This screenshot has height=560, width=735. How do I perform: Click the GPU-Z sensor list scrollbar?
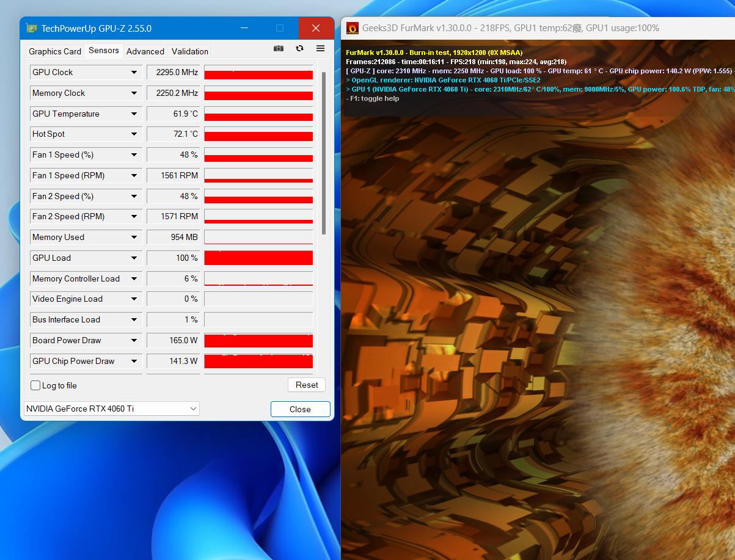324,153
